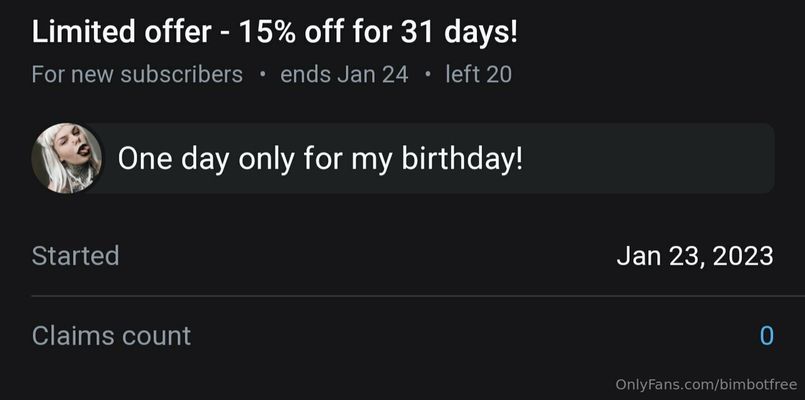Open the blue claims count value 0
This screenshot has width=805, height=400.
pos(766,336)
